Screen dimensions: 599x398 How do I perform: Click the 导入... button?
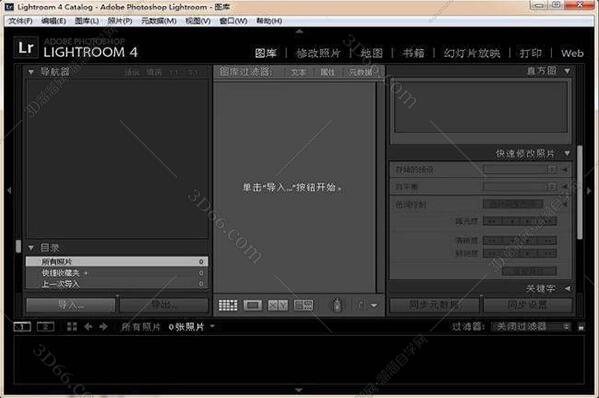[71, 305]
